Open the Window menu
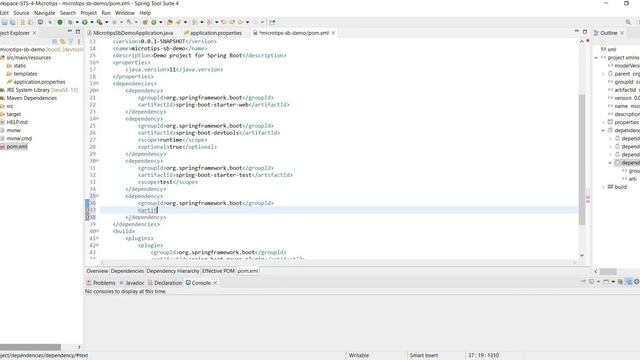Viewport: 640px width, 360px height. 125,13
